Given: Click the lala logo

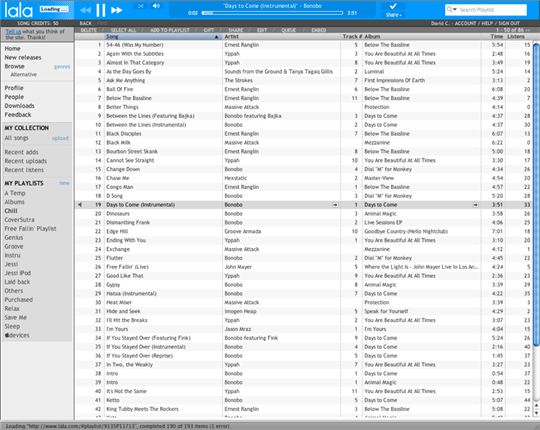Looking at the screenshot, I should click(x=19, y=10).
